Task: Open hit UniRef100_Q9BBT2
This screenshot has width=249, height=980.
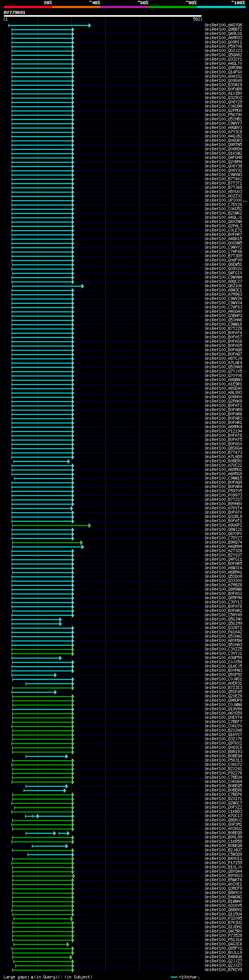Action: (223, 30)
